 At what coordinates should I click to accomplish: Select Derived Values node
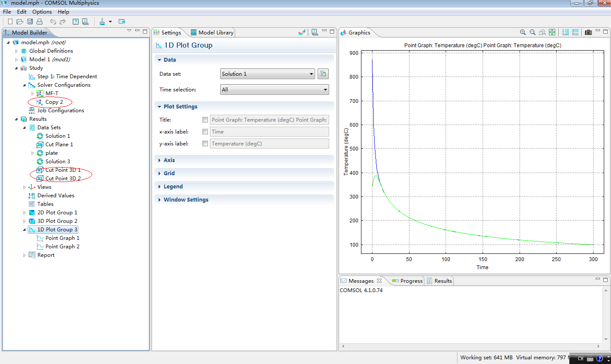coord(56,196)
